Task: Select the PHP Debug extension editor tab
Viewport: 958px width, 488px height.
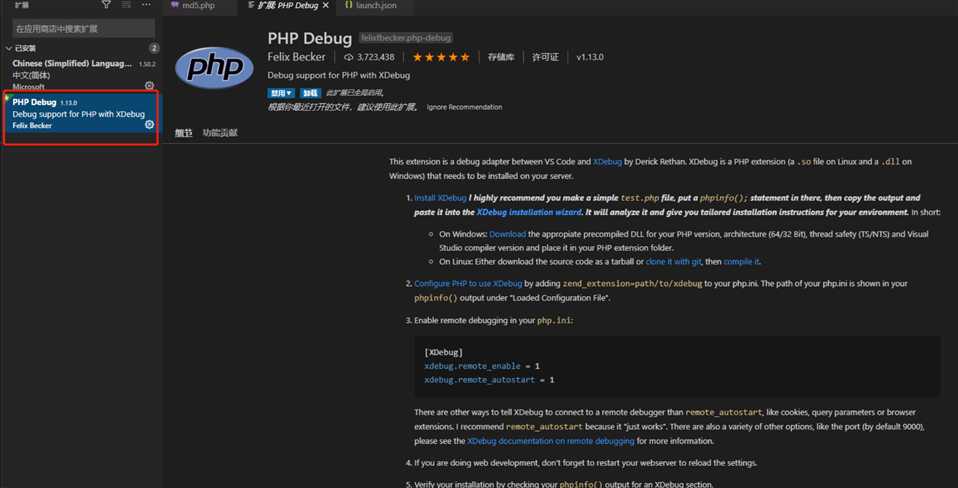Action: click(285, 5)
